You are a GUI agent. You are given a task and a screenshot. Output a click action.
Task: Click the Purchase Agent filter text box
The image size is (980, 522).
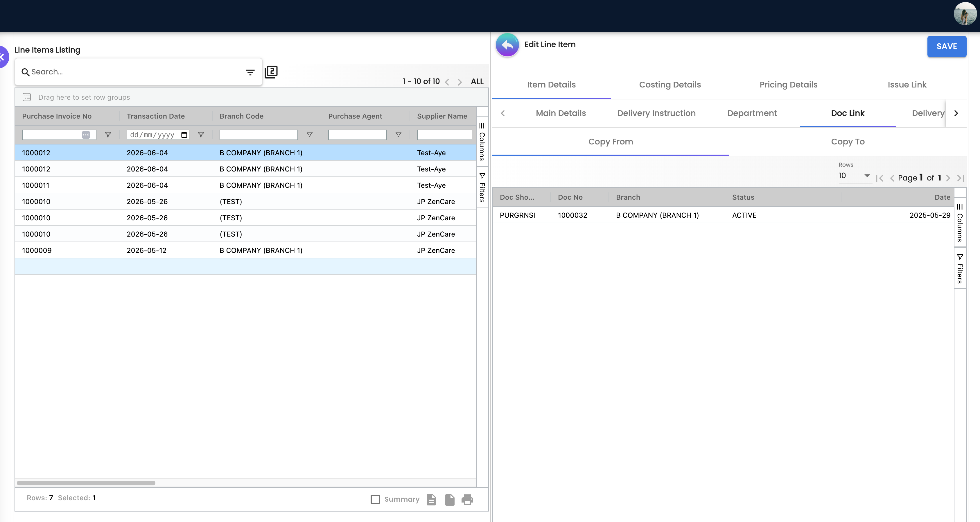(357, 135)
